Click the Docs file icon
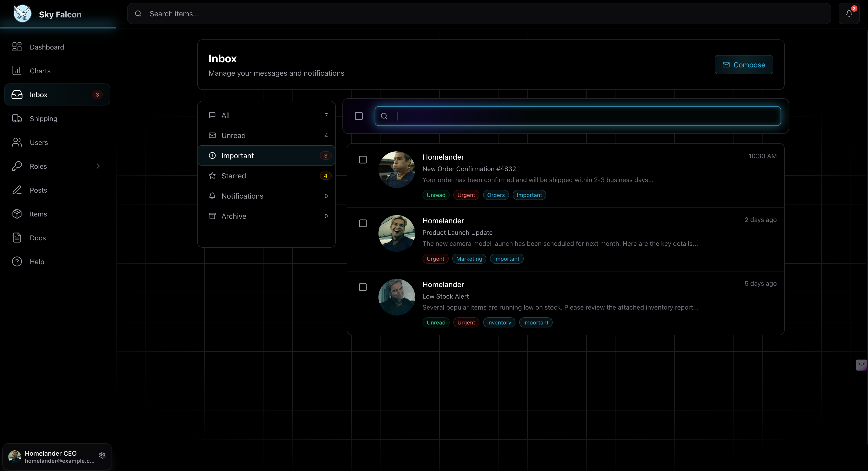 click(17, 238)
